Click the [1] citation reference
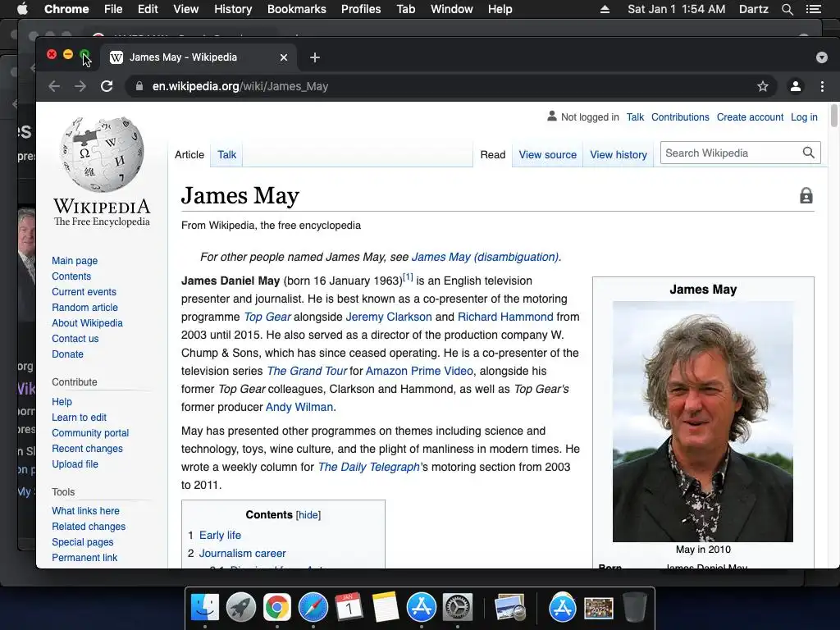Screen dimensions: 840x630 (409, 277)
